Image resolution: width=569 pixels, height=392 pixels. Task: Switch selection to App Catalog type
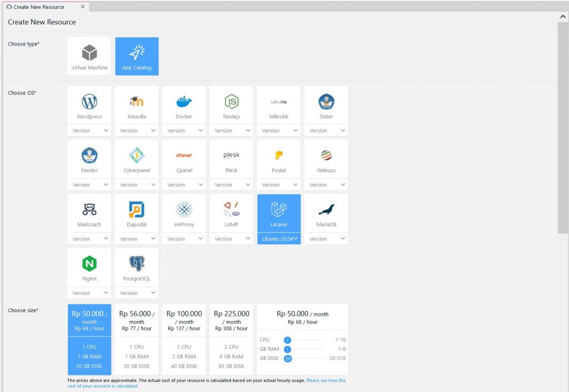(137, 56)
